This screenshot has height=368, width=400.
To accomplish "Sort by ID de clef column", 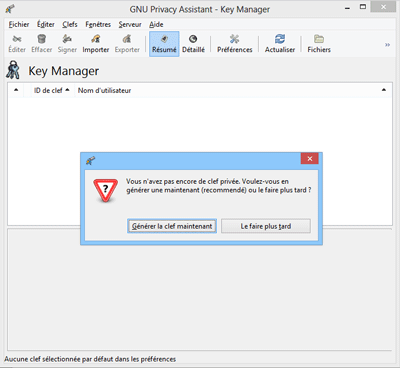I will click(52, 90).
